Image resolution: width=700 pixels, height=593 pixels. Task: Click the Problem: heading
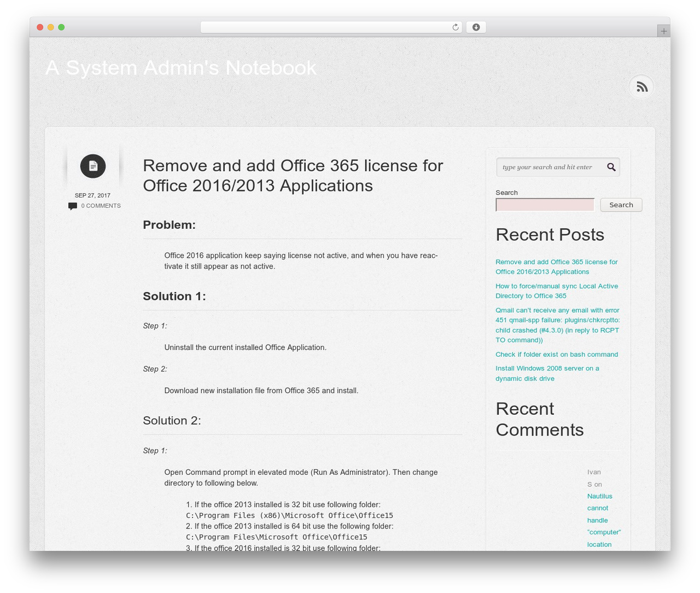coord(169,225)
